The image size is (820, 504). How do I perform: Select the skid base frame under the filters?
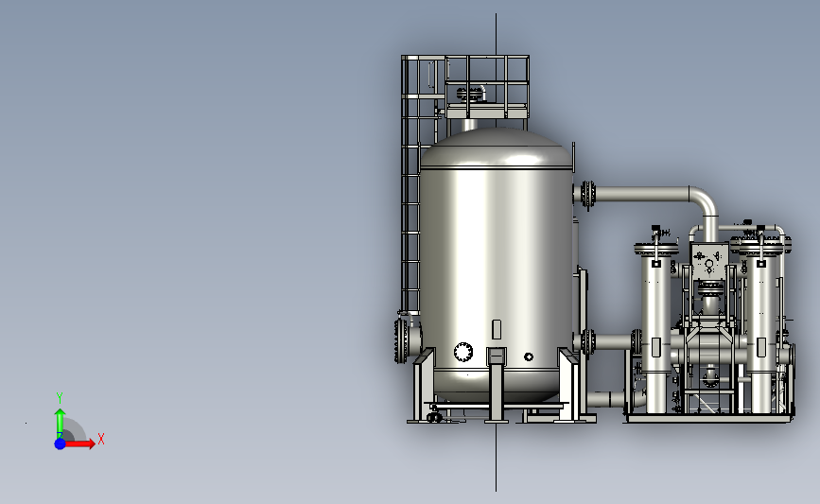coord(709,418)
